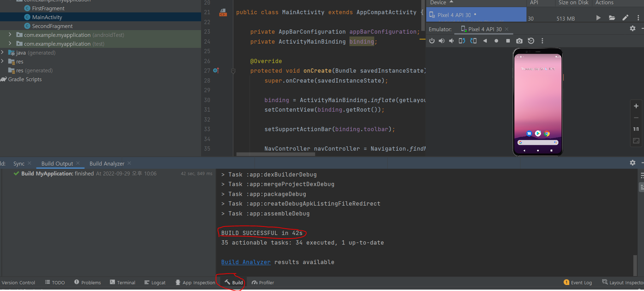Viewport: 644px width, 291px height.
Task: Click the emulator power button icon
Action: point(432,41)
